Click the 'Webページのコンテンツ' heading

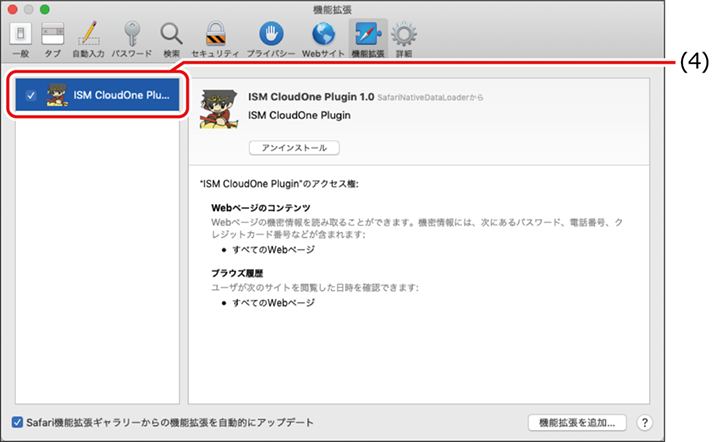(x=261, y=208)
